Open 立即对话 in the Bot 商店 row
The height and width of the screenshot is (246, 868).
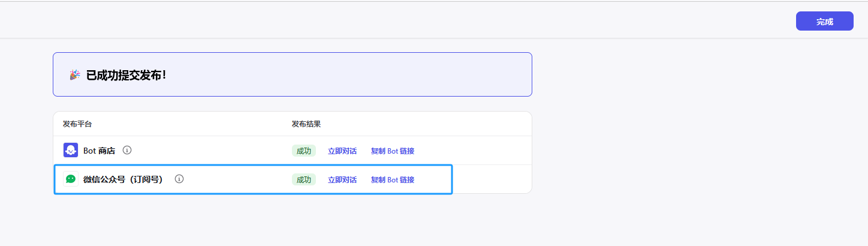(342, 151)
